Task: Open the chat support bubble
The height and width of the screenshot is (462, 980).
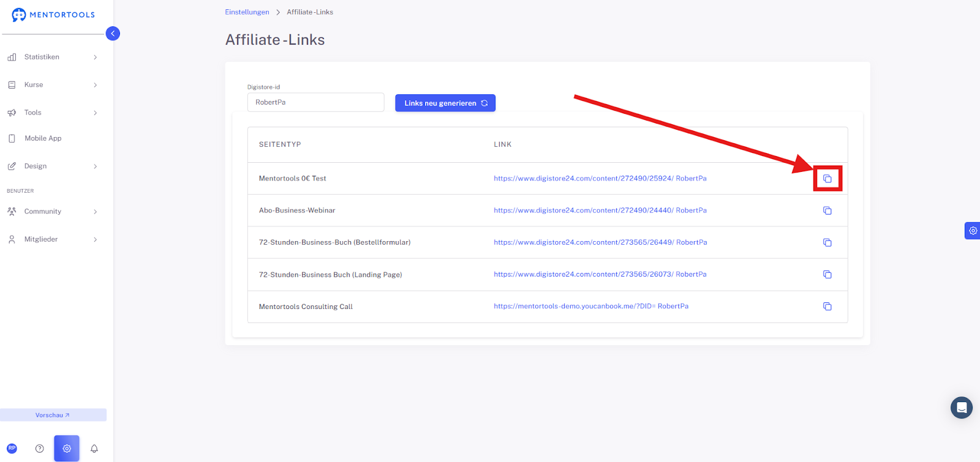Action: pyautogui.click(x=962, y=408)
